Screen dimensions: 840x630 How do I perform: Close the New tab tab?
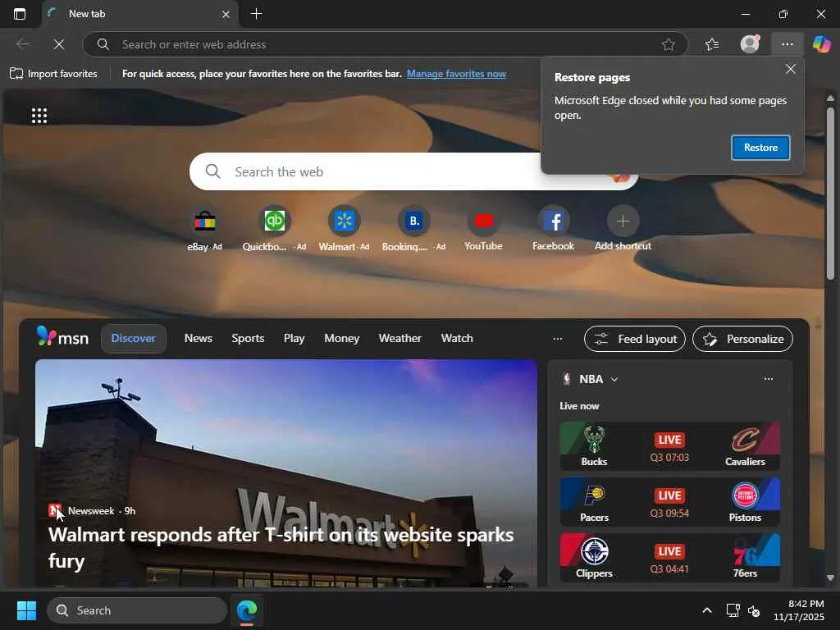pyautogui.click(x=226, y=15)
